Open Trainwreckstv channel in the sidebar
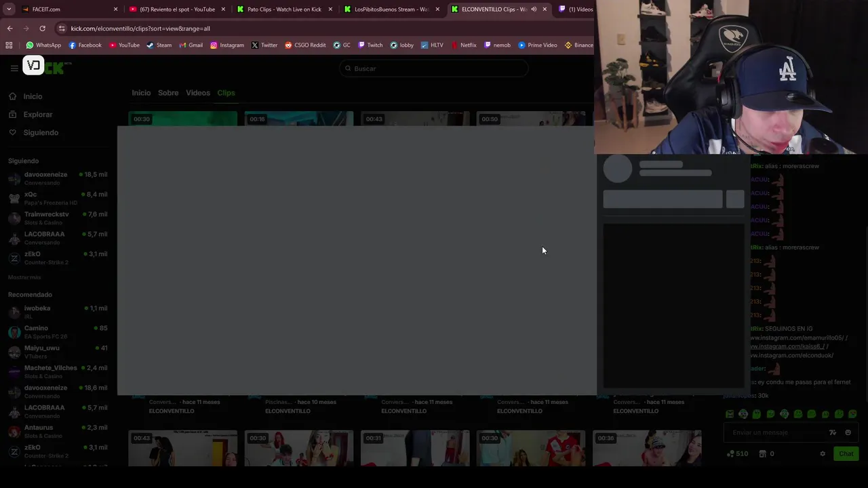The image size is (868, 488). tap(58, 218)
